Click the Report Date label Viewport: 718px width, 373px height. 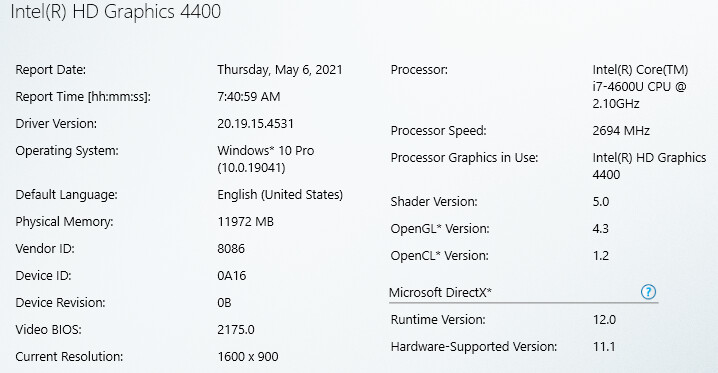pyautogui.click(x=50, y=70)
